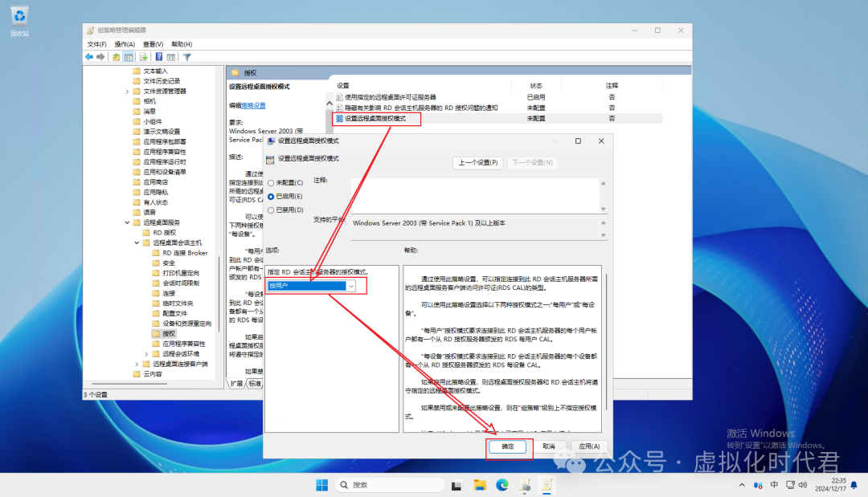Image resolution: width=868 pixels, height=497 pixels.
Task: Expand the 远程会话环境 tree node
Action: [146, 353]
